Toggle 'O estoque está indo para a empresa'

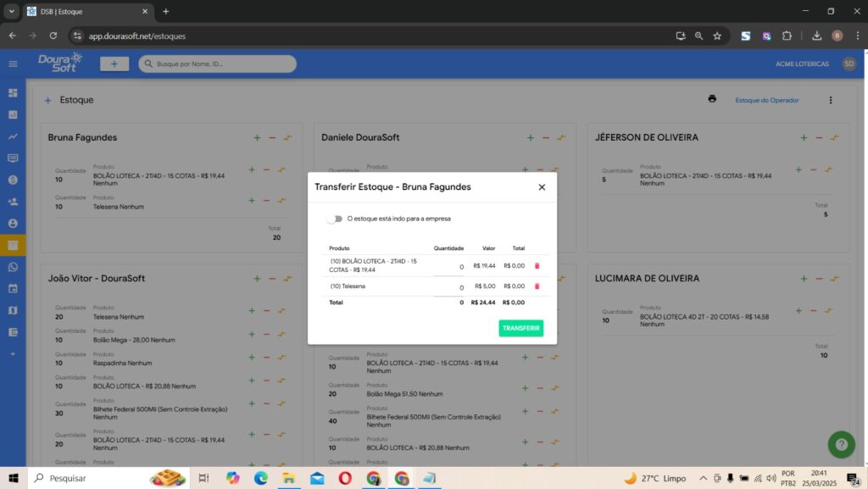(x=335, y=219)
